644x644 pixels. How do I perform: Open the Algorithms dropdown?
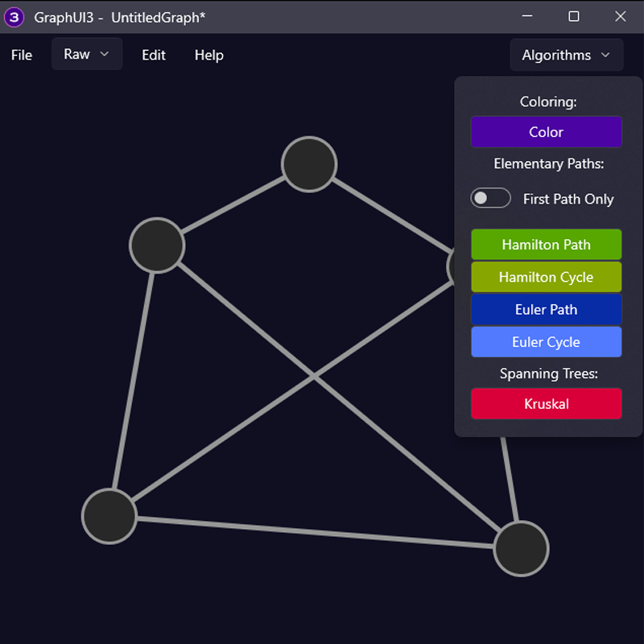[x=566, y=55]
